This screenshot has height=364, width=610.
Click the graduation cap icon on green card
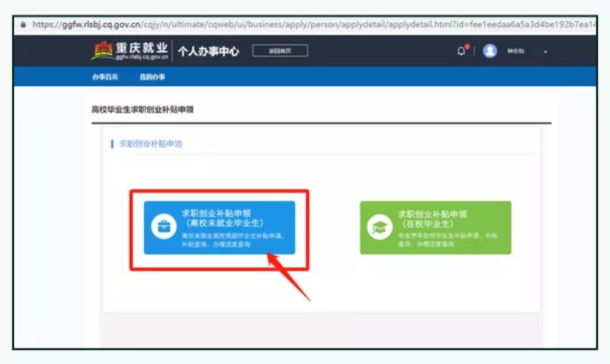[x=380, y=227]
